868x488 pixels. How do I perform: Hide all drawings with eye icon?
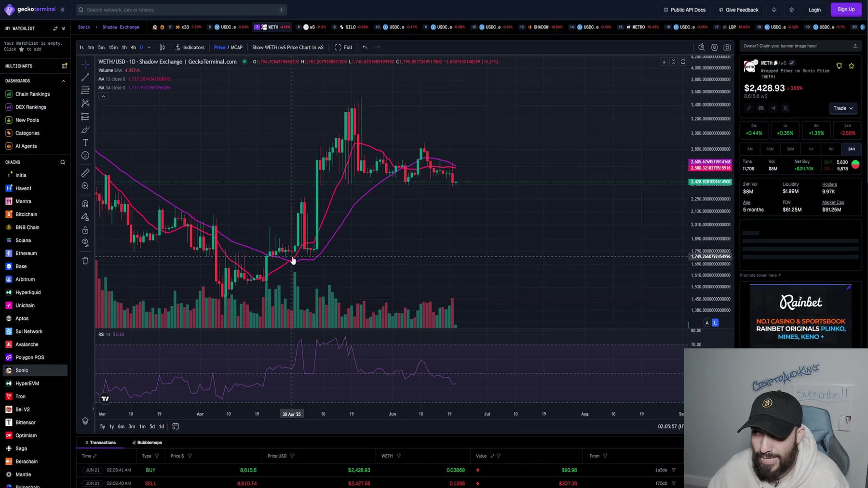click(85, 243)
